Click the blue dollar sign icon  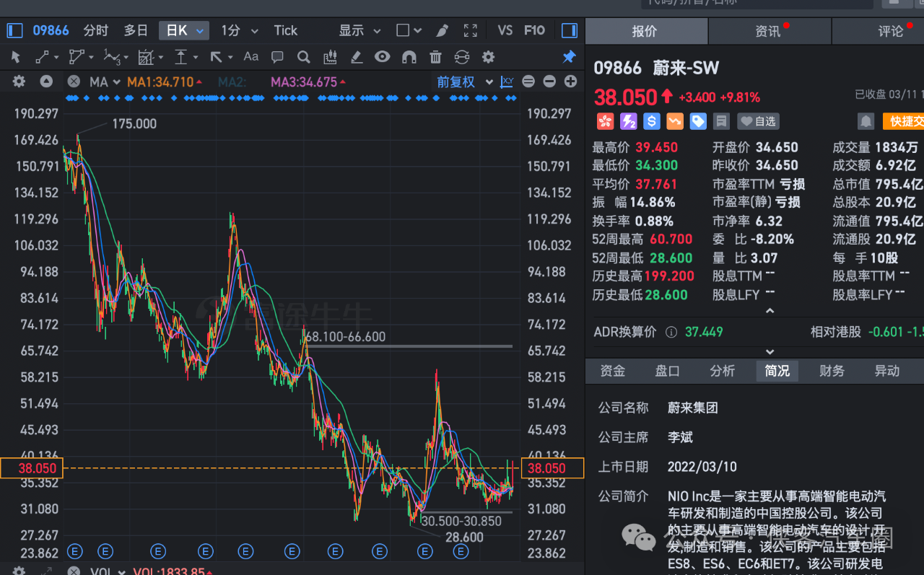pos(652,121)
